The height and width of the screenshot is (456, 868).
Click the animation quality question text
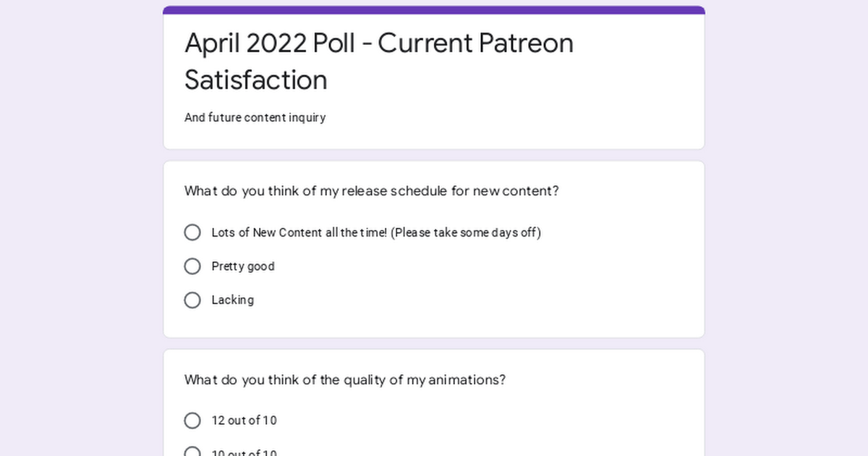point(345,380)
